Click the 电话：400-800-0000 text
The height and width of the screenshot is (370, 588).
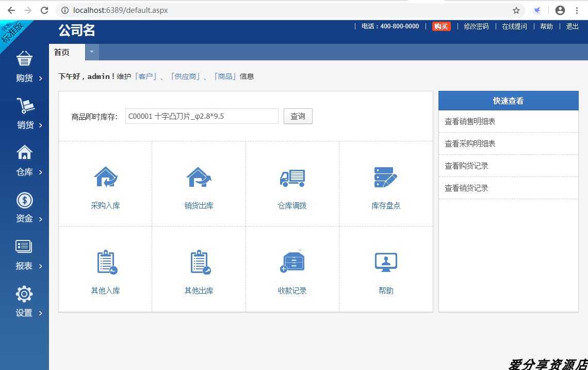(390, 26)
